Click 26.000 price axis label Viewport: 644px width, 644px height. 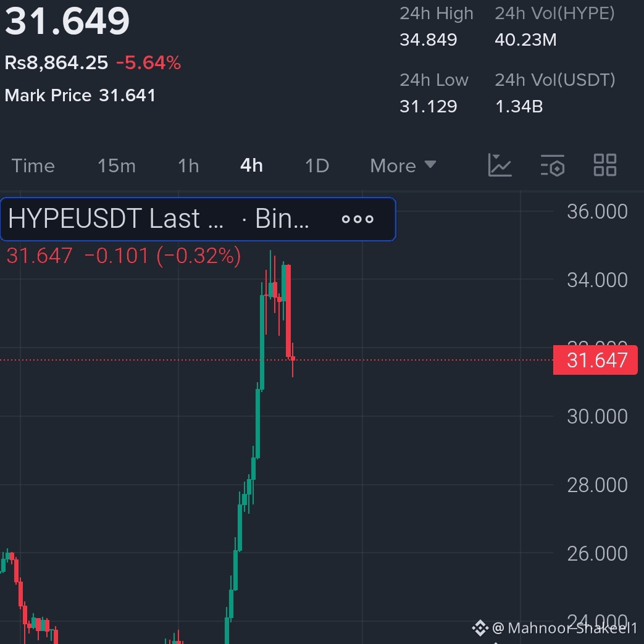597,553
